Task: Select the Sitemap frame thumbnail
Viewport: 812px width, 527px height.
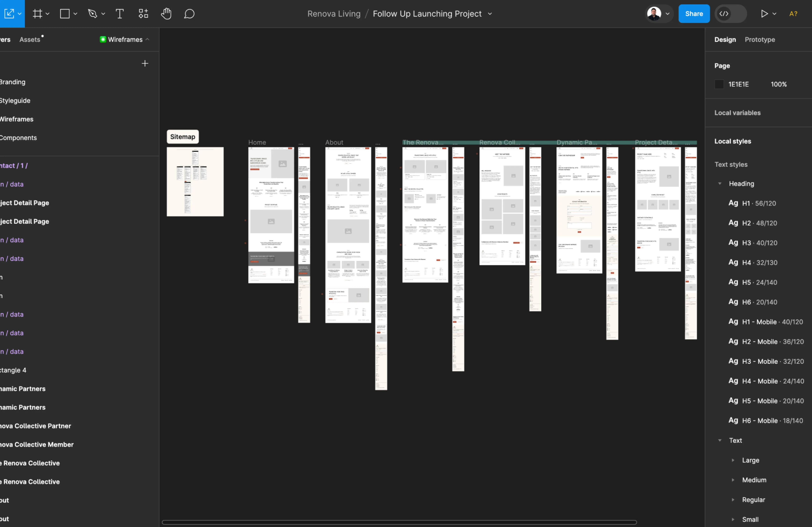Action: (x=195, y=182)
